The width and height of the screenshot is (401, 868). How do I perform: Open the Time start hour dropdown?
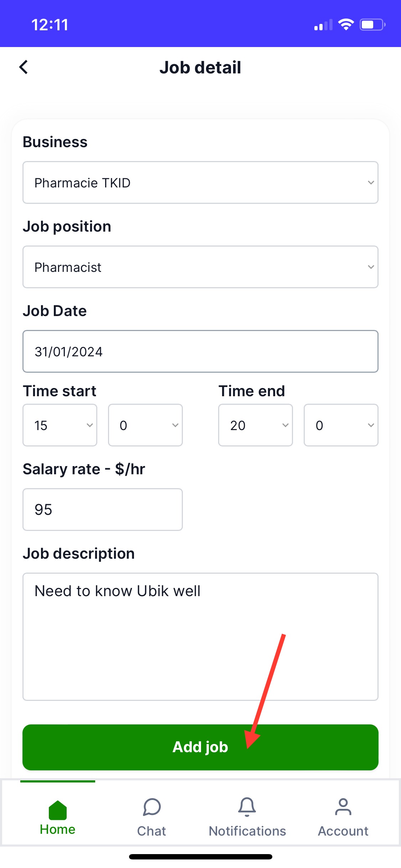[60, 425]
